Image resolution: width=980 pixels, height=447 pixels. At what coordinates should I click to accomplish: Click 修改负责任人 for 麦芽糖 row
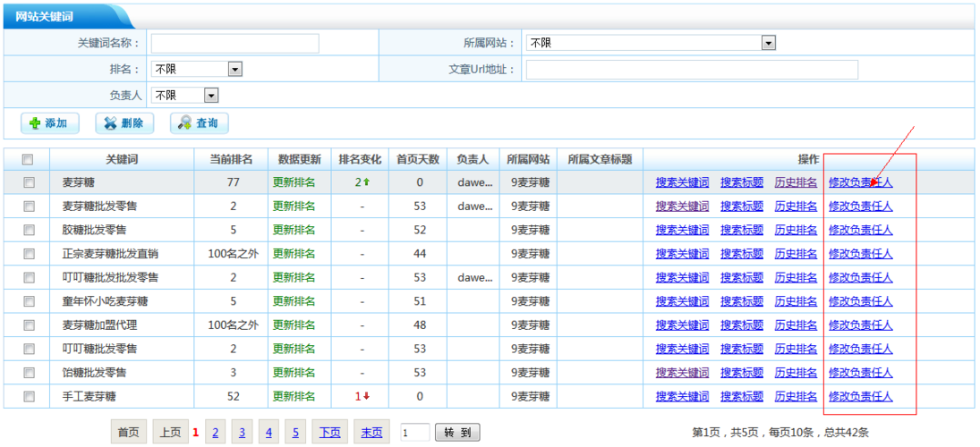tap(861, 183)
